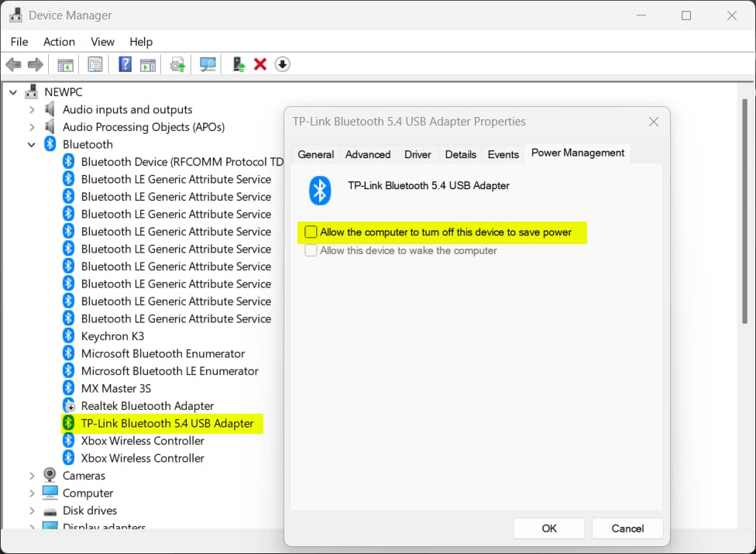
Task: Click the Enable device toolbar icon
Action: coord(239,64)
